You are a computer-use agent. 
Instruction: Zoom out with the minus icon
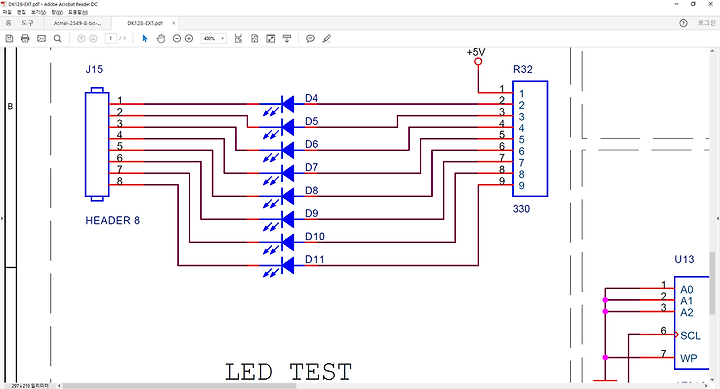(x=177, y=39)
